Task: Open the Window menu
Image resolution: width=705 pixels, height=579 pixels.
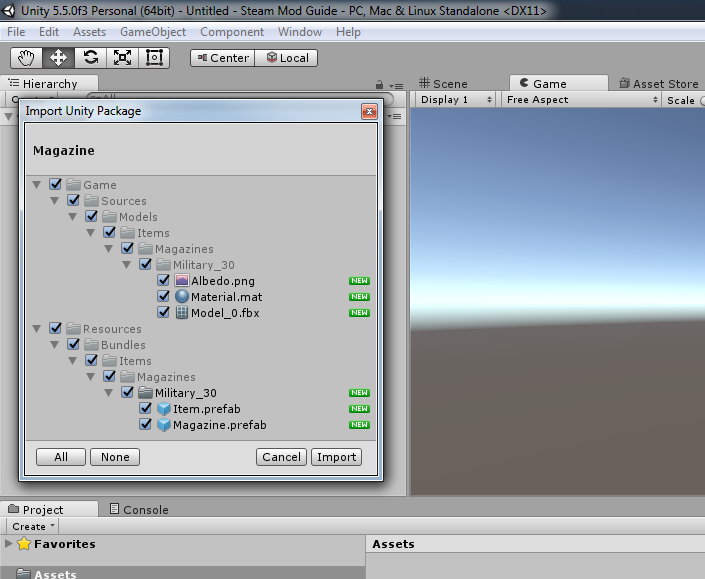Action: [300, 32]
